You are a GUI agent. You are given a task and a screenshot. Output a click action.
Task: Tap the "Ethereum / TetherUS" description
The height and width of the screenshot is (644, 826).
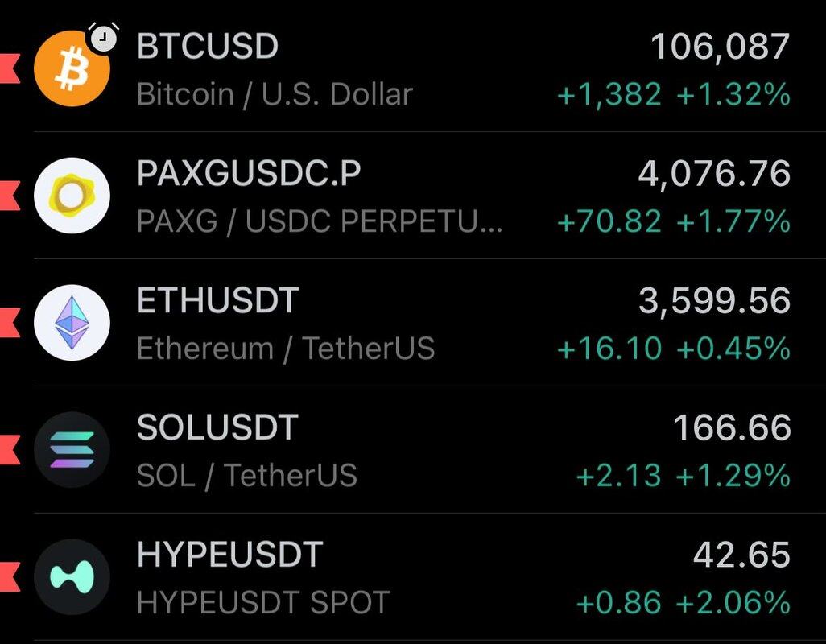coord(286,349)
